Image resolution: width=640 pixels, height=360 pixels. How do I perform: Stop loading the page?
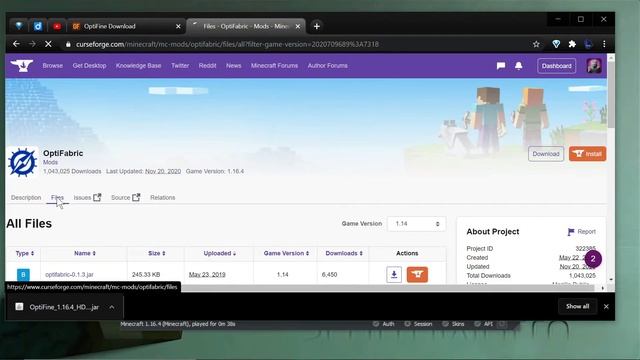click(x=48, y=44)
